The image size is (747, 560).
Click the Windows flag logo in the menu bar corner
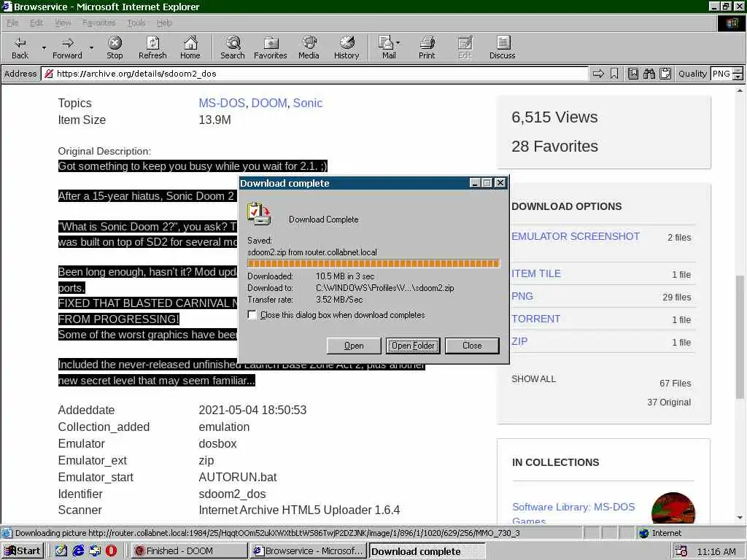732,23
